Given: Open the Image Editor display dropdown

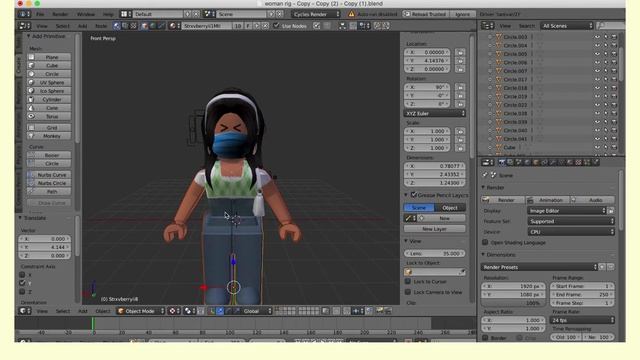Looking at the screenshot, I should (x=567, y=211).
